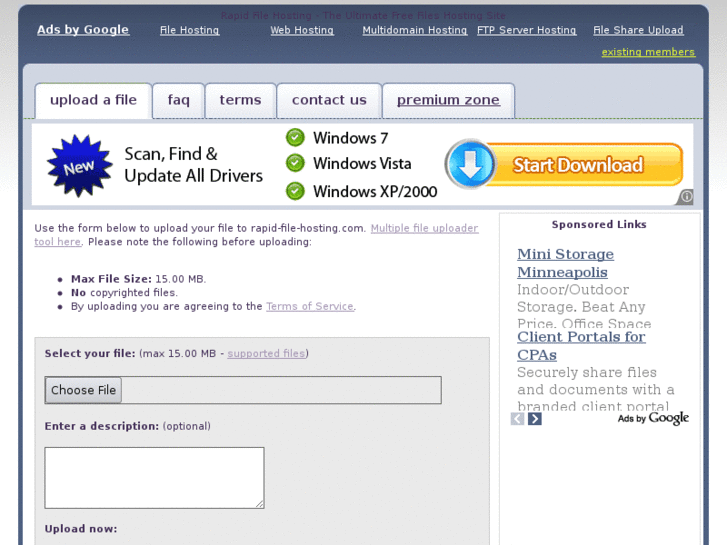
Task: Open the Ads by Google link in the header
Action: click(x=83, y=30)
